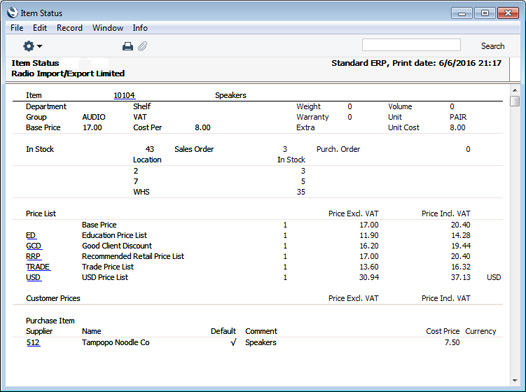Click Good Client Discount text
This screenshot has height=392, width=526.
click(x=117, y=246)
